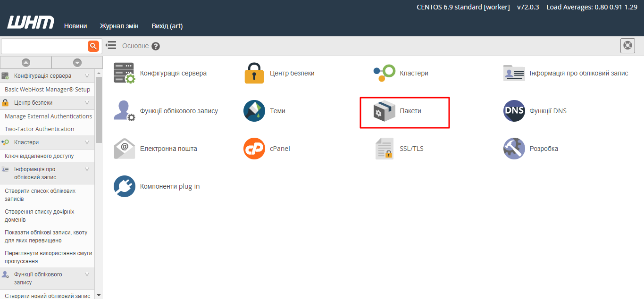Screen dimensions: 644x299
Task: Open the Кластери cluster icon
Action: coord(384,73)
